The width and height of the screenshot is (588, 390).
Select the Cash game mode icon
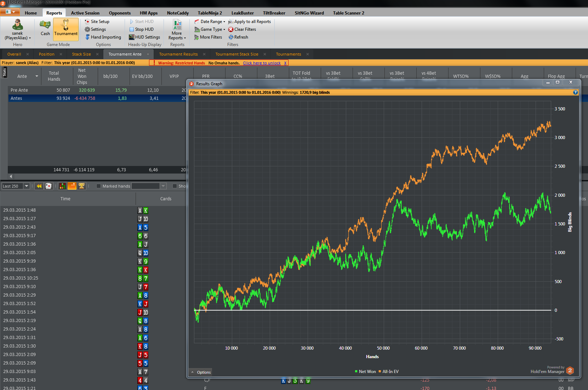point(45,28)
